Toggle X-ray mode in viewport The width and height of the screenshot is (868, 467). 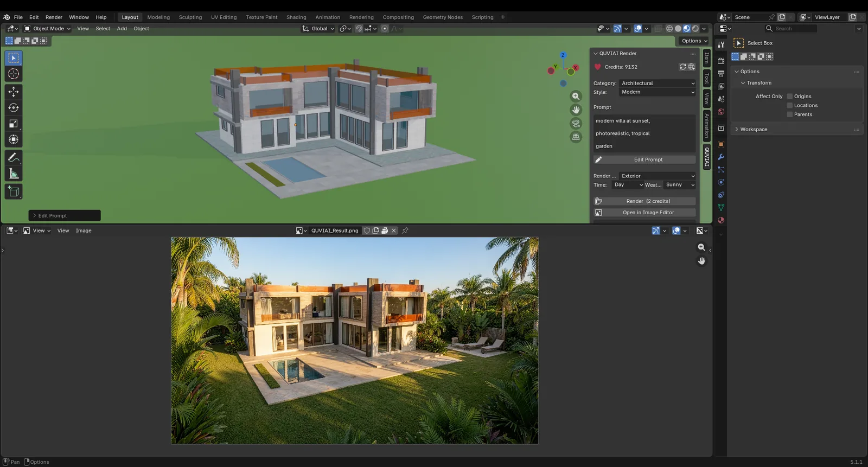click(x=658, y=29)
